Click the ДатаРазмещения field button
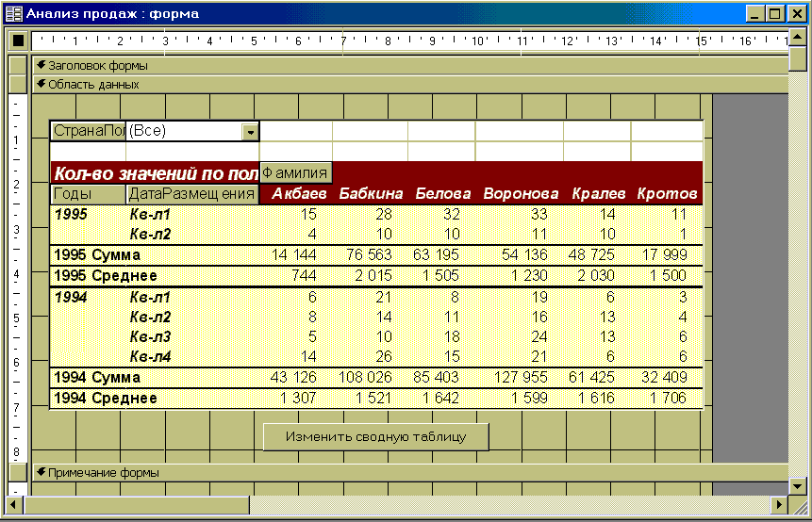The image size is (812, 522). pos(192,194)
